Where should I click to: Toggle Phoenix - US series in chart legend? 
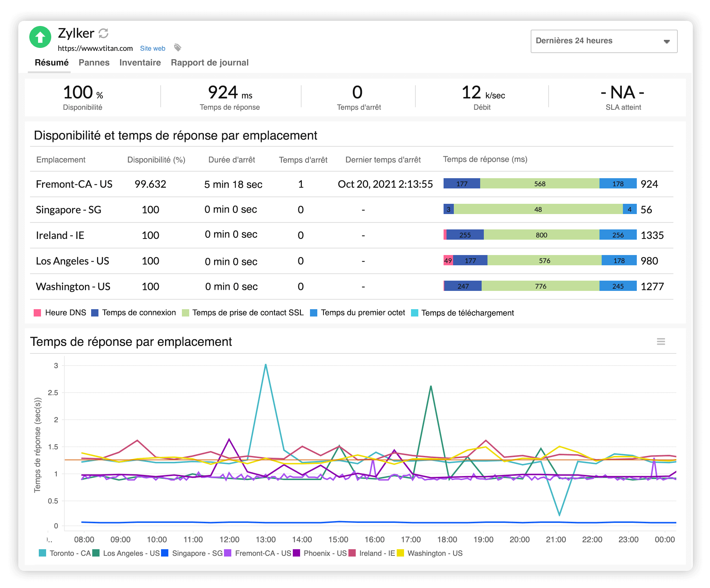(320, 553)
